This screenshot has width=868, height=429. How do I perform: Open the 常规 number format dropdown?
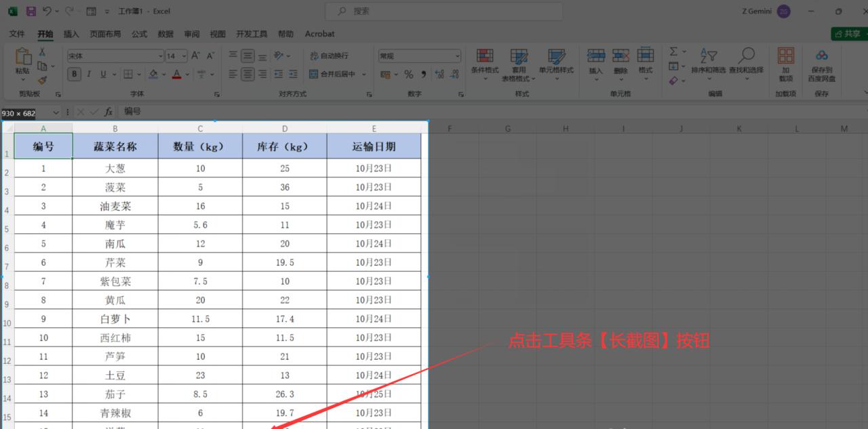[x=458, y=56]
